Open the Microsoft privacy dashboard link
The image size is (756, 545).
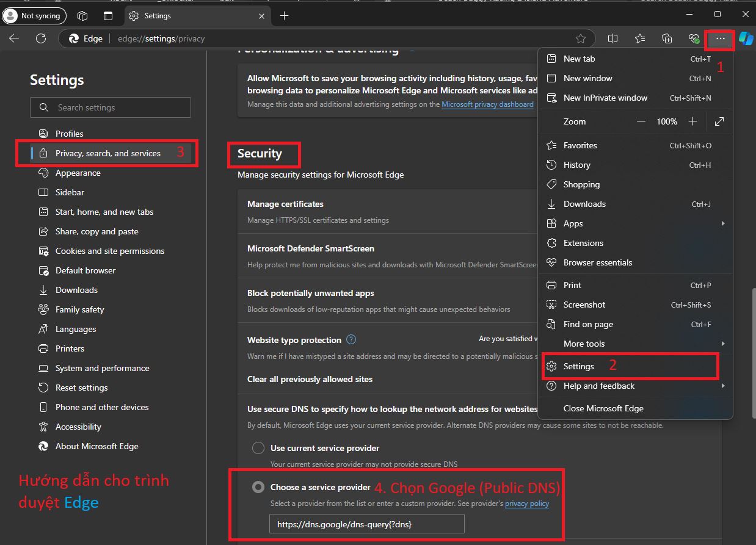(487, 104)
